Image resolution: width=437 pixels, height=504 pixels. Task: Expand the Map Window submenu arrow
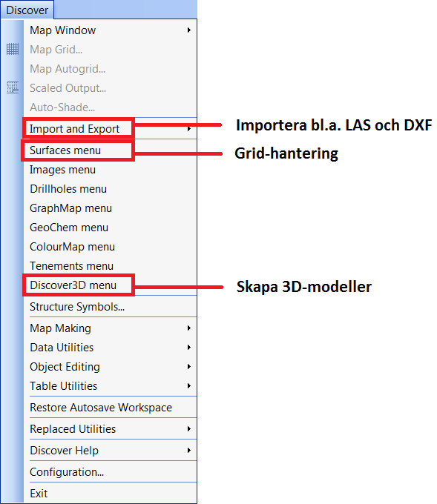point(189,30)
